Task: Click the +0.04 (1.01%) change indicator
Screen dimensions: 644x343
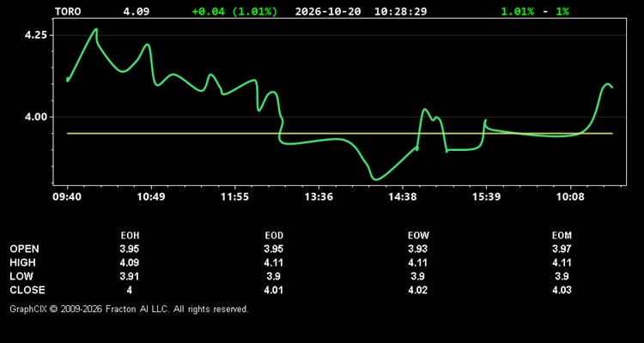Action: 234,11
